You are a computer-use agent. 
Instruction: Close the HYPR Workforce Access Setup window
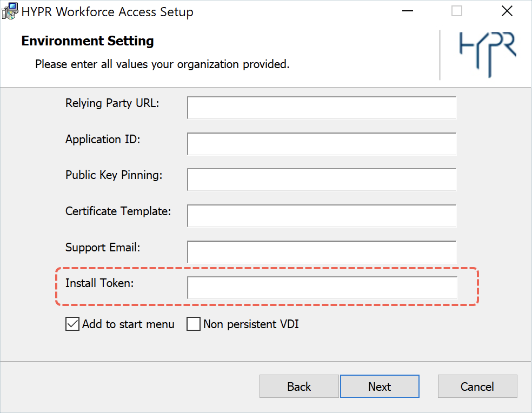[507, 11]
